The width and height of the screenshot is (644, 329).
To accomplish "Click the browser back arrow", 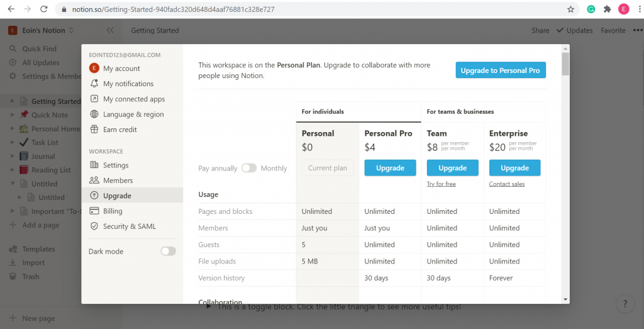I will tap(11, 9).
